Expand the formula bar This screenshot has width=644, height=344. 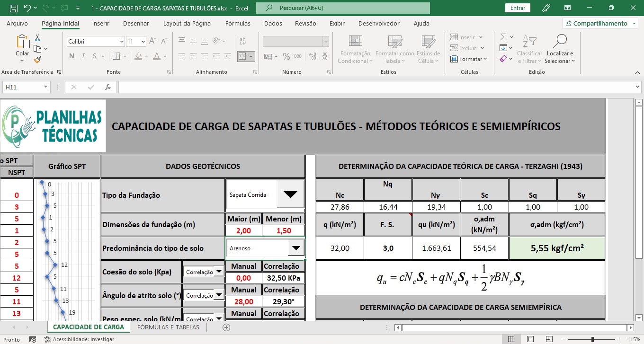click(x=637, y=87)
